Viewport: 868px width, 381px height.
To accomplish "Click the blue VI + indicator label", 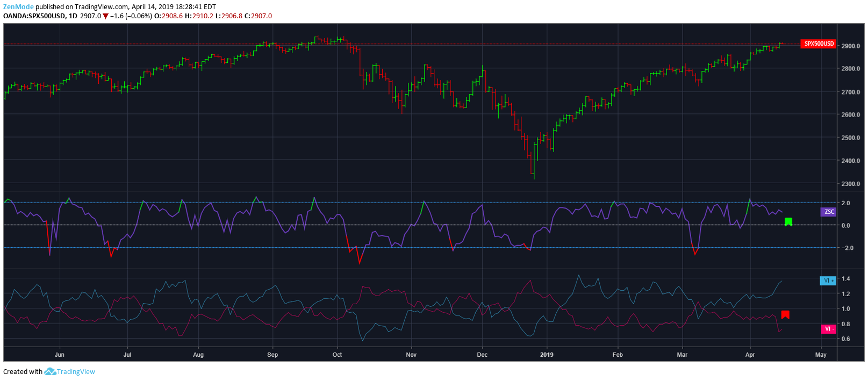I will tap(828, 281).
